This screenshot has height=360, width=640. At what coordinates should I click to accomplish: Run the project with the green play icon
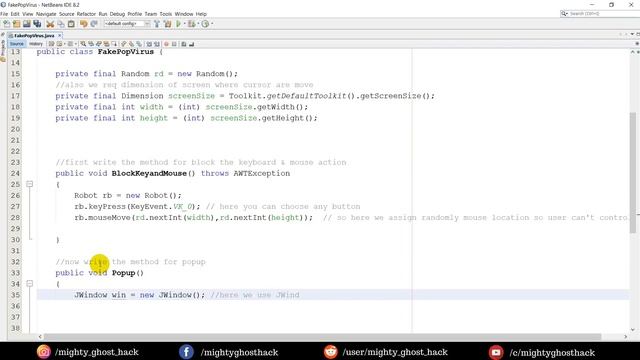(178, 24)
